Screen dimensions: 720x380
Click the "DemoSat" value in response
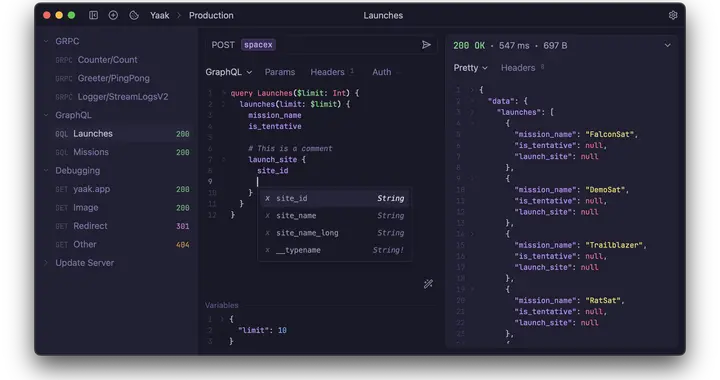point(605,190)
